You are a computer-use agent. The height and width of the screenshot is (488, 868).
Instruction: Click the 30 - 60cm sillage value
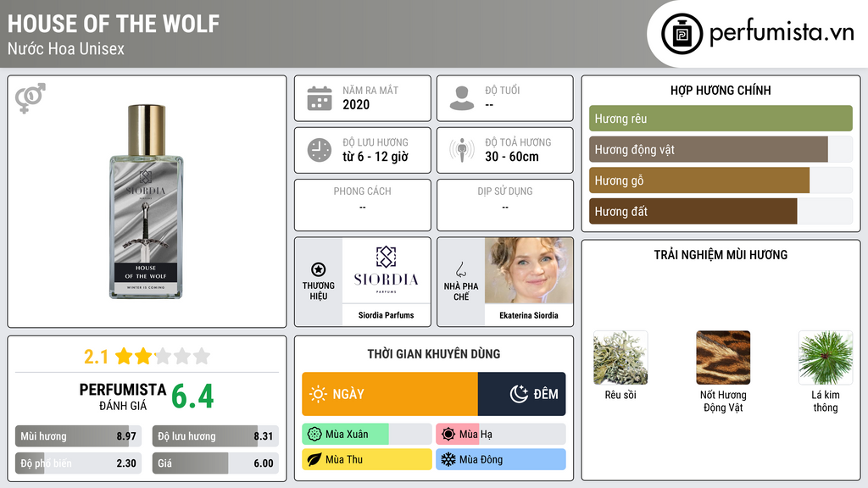[x=512, y=157]
